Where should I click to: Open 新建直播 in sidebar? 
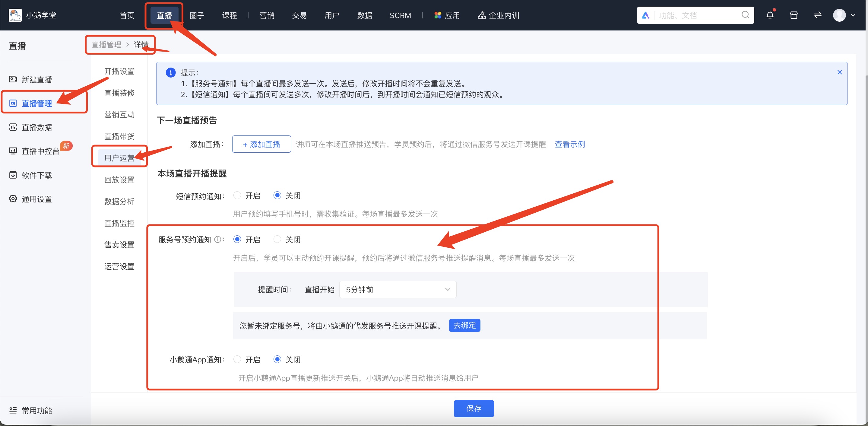tap(36, 80)
